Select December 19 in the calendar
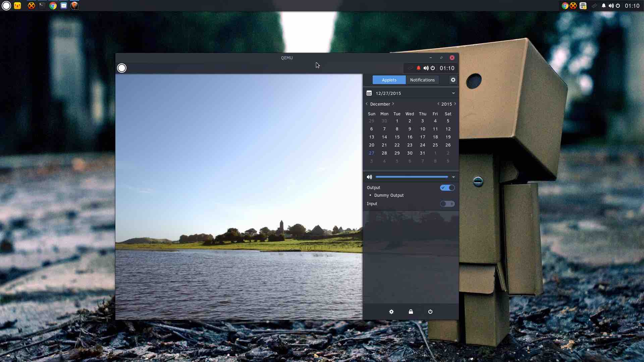The image size is (644, 362). [x=448, y=137]
